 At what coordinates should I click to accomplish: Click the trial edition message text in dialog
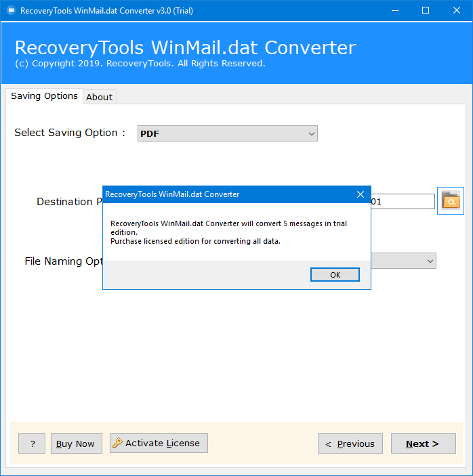point(228,232)
